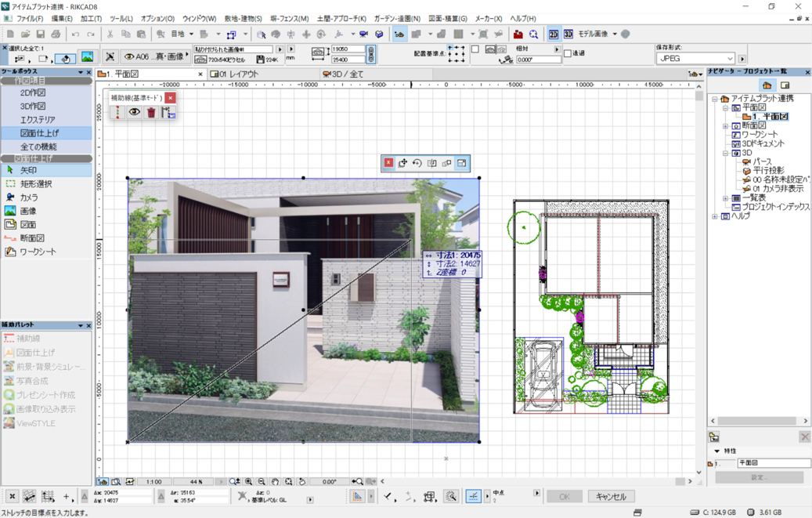The height and width of the screenshot is (518, 812).
Task: Click the rotate icon in floating pet palette
Action: 417,163
